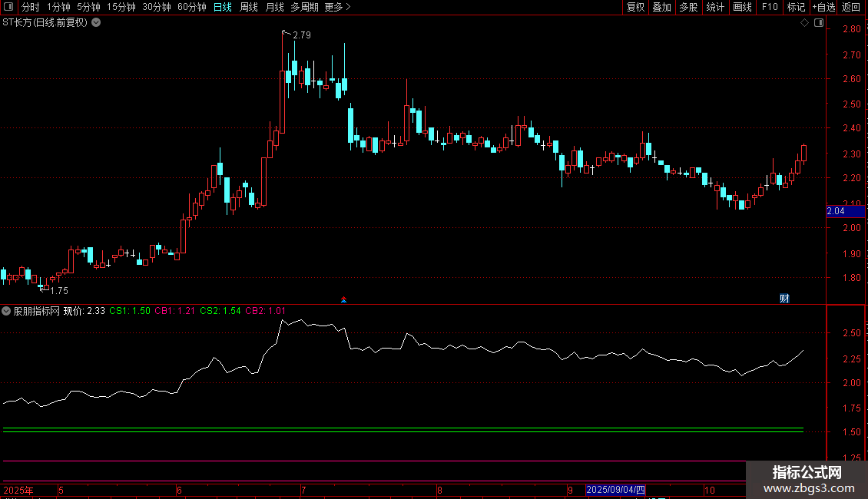Screen dimensions: 868x499
Task: Open the 统计 statistics tool
Action: coord(715,7)
